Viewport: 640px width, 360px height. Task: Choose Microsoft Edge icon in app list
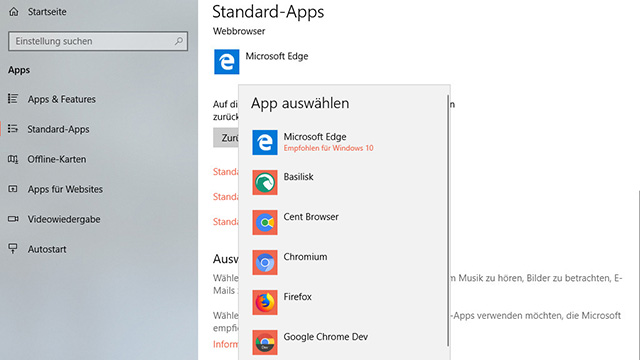(265, 142)
